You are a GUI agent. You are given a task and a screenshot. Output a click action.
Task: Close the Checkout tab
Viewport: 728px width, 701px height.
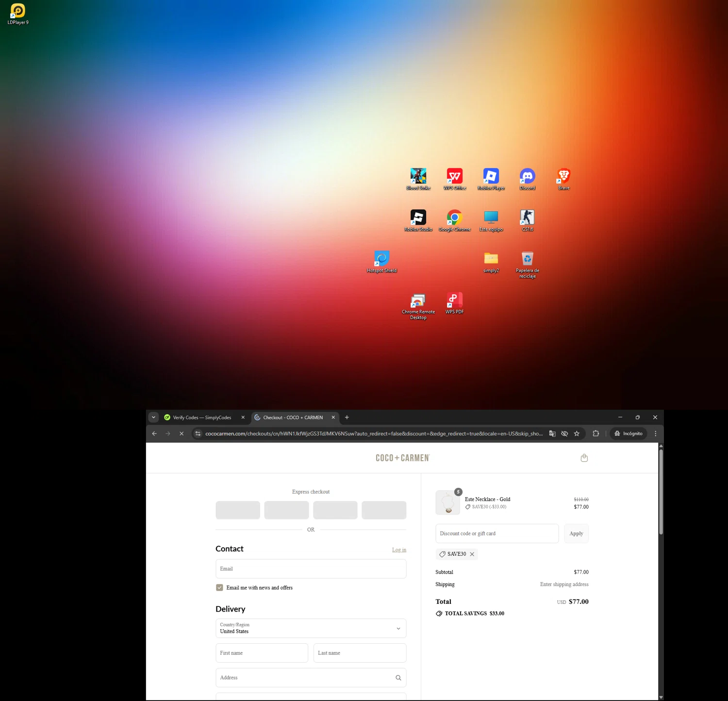[333, 417]
